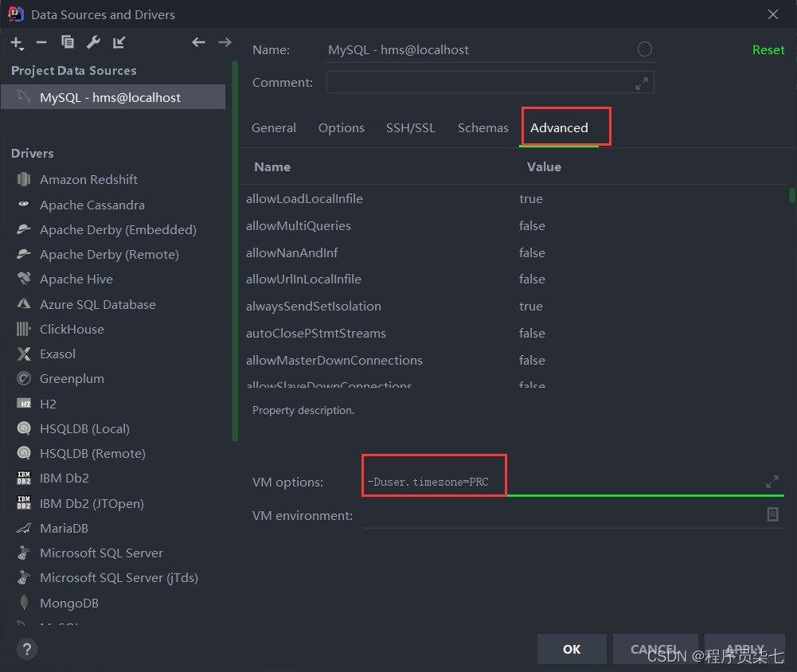This screenshot has width=797, height=672.
Task: Select MariaDB driver
Action: pos(64,528)
